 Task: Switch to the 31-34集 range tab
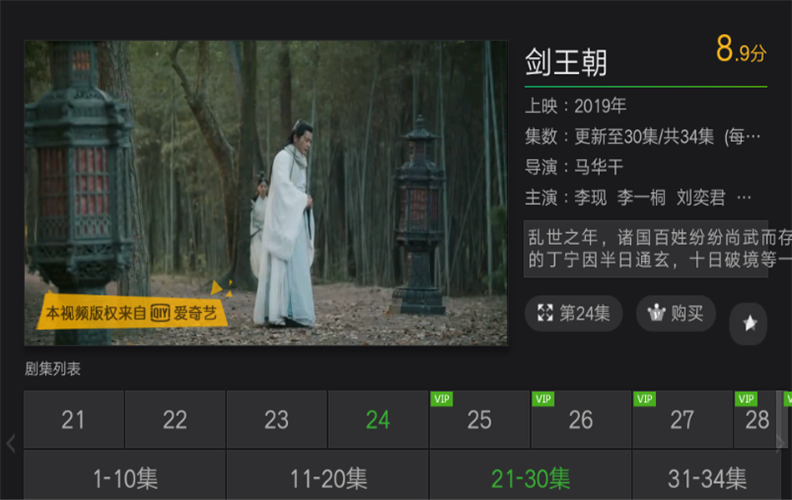click(x=707, y=475)
